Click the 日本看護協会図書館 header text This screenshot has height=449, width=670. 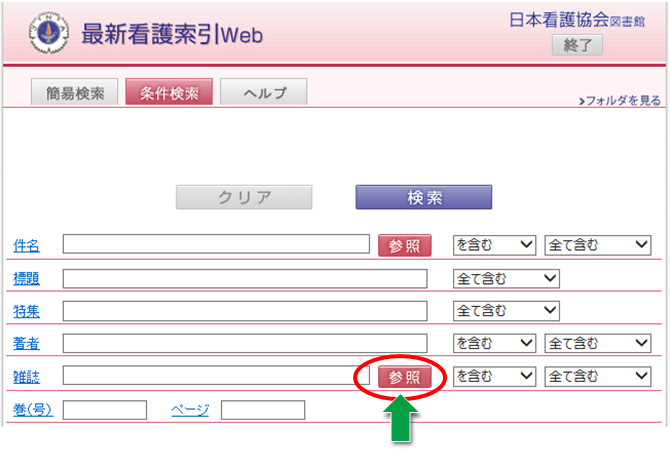click(577, 20)
